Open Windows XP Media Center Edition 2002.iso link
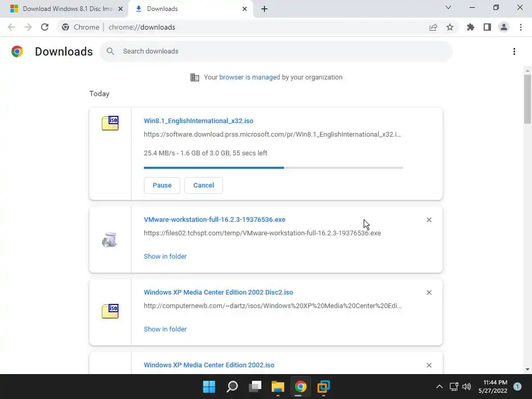 [209, 365]
